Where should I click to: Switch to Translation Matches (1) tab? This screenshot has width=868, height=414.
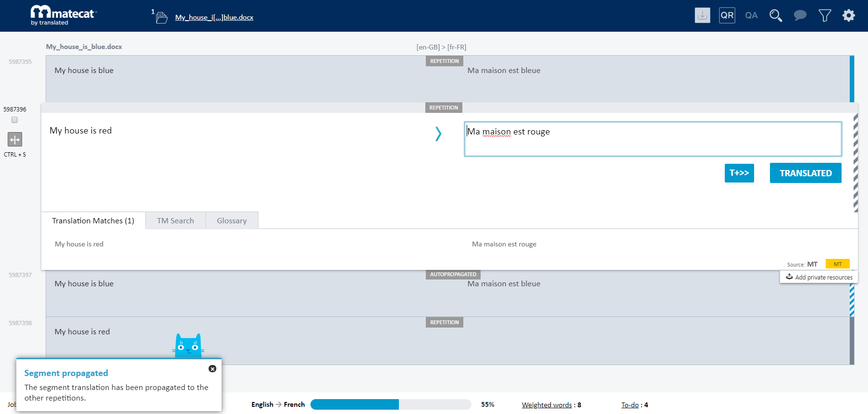pos(93,220)
